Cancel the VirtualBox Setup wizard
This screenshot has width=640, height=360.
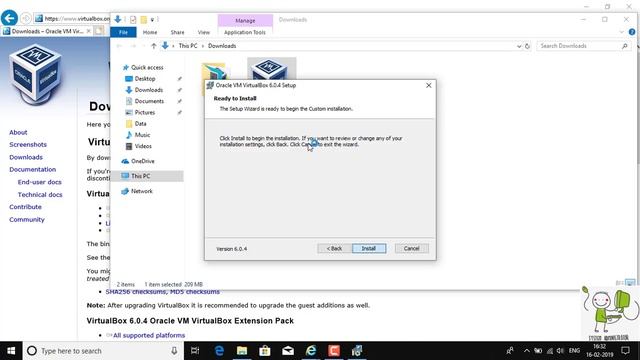[x=411, y=248]
